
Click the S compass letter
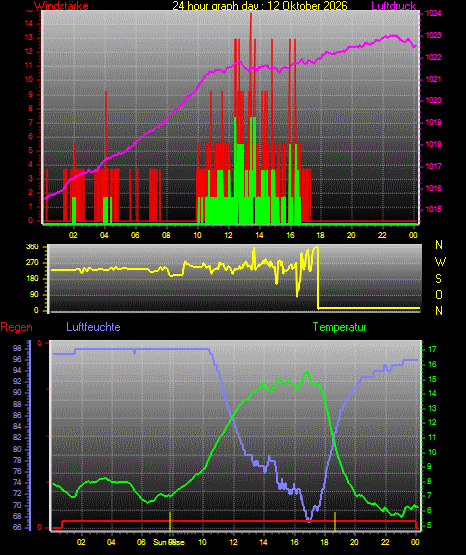[438, 279]
